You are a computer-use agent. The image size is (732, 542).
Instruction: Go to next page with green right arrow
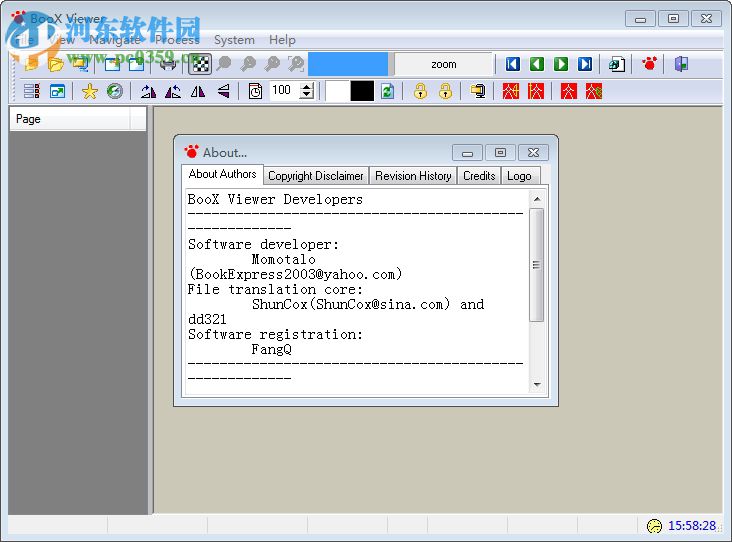coord(561,64)
